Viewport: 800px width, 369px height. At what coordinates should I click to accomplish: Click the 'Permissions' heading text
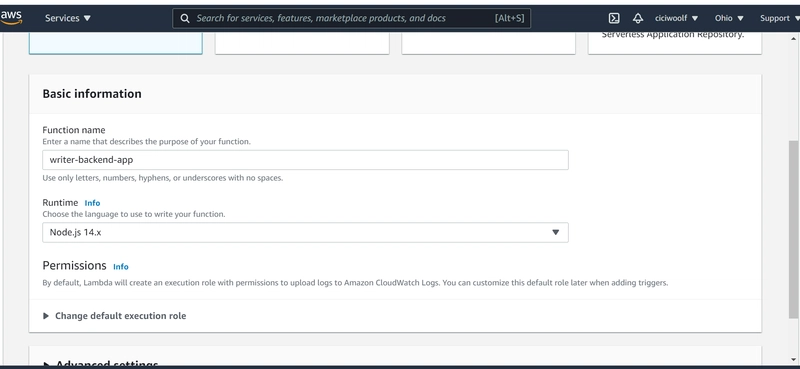pyautogui.click(x=74, y=265)
